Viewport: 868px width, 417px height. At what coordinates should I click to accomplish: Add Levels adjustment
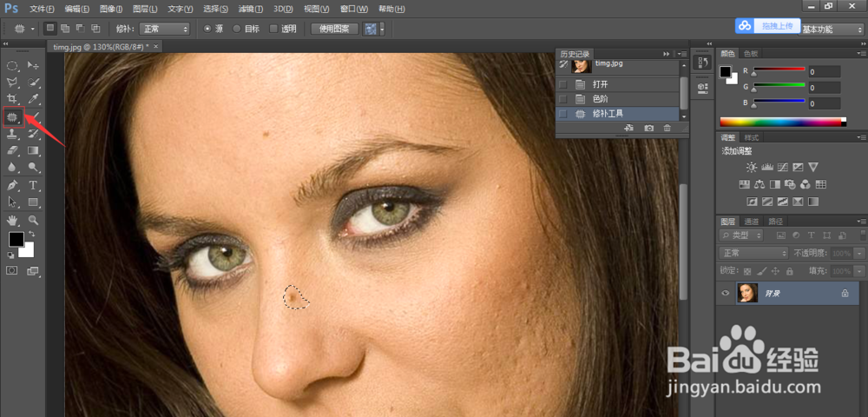pyautogui.click(x=766, y=167)
